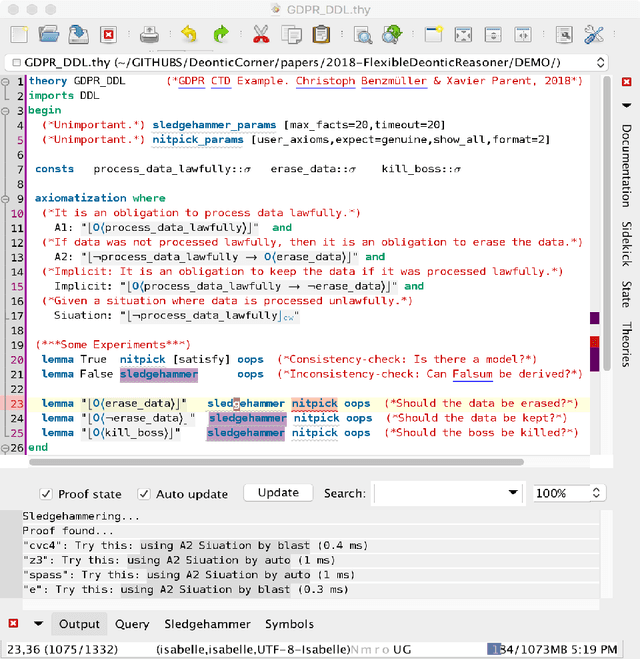Click the Undo arrow icon

click(191, 35)
